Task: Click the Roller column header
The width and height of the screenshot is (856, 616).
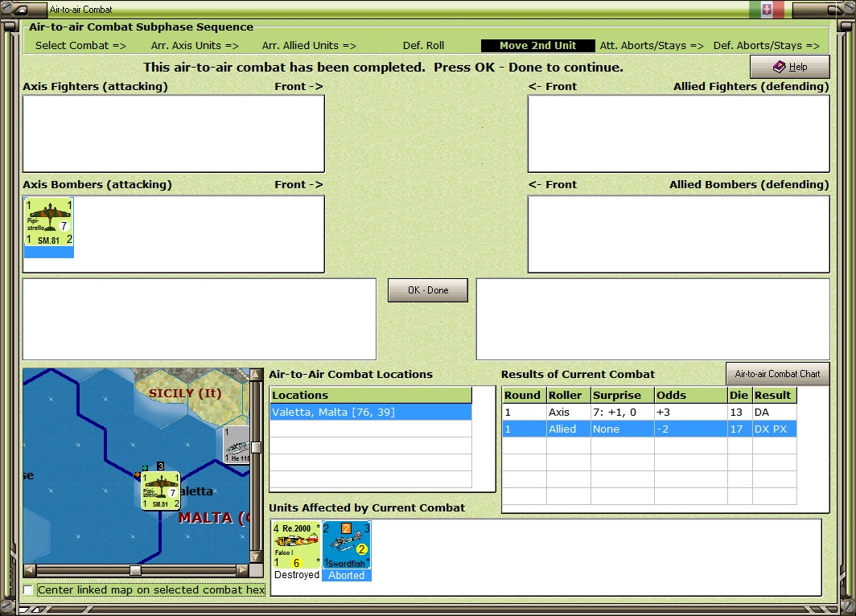Action: click(568, 395)
